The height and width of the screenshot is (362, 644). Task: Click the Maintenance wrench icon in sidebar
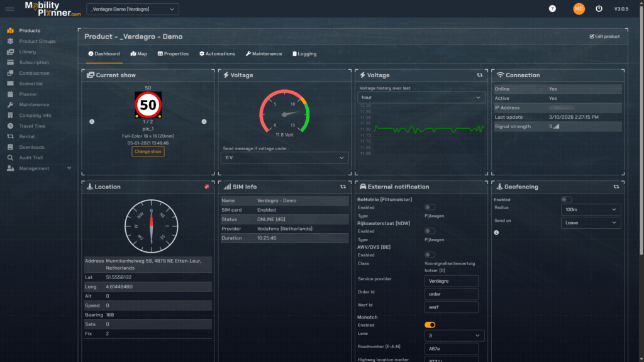[10, 104]
